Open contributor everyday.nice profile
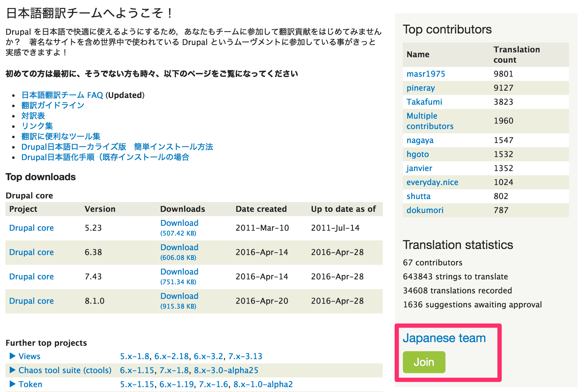 [x=432, y=182]
